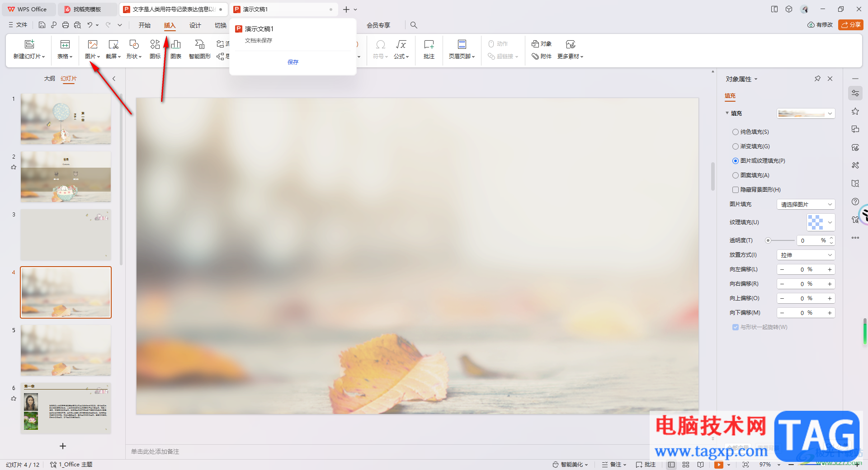
Task: Open Smart Beautify (智能美化) dropdown
Action: [571, 465]
